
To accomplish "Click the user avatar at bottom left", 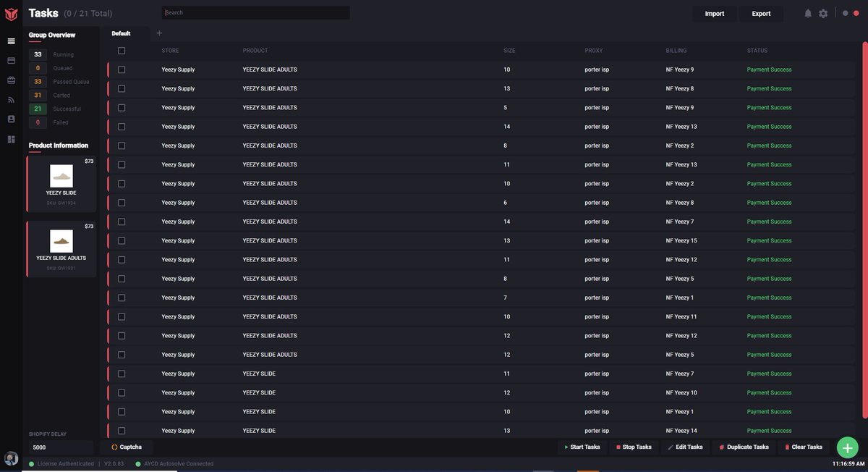I will tap(11, 458).
